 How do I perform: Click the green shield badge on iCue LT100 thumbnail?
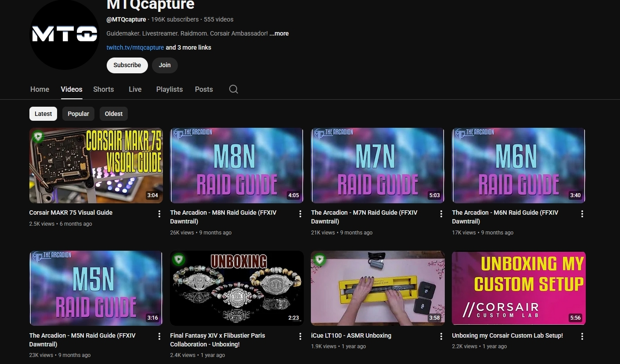(x=320, y=259)
